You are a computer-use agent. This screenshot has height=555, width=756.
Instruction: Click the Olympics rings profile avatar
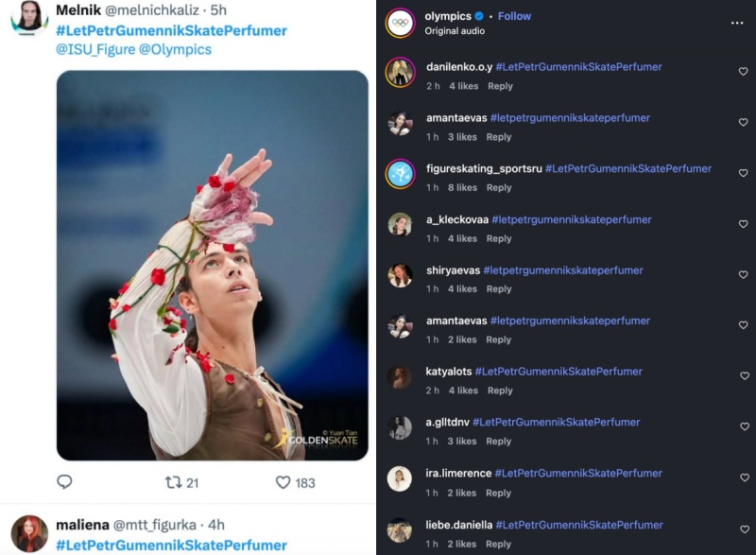pos(400,23)
